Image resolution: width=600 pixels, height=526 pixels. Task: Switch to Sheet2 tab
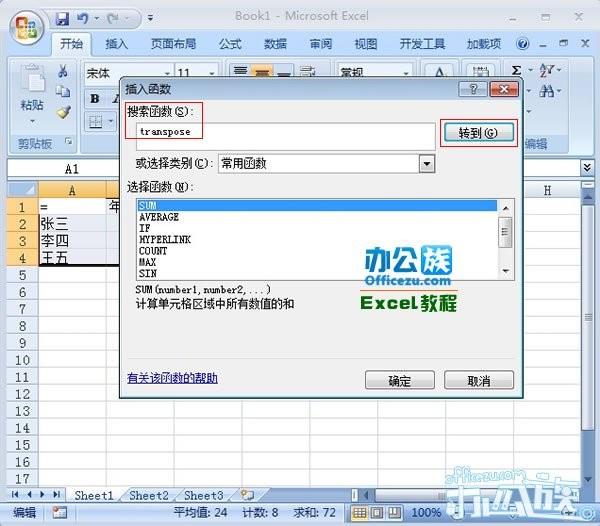(148, 495)
